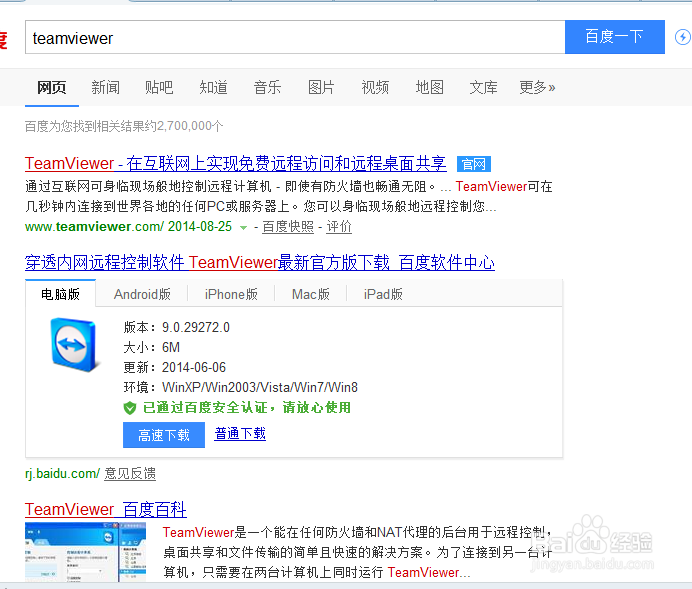Open the 贴吧 tab
Viewport: 692px width, 589px height.
tap(159, 87)
